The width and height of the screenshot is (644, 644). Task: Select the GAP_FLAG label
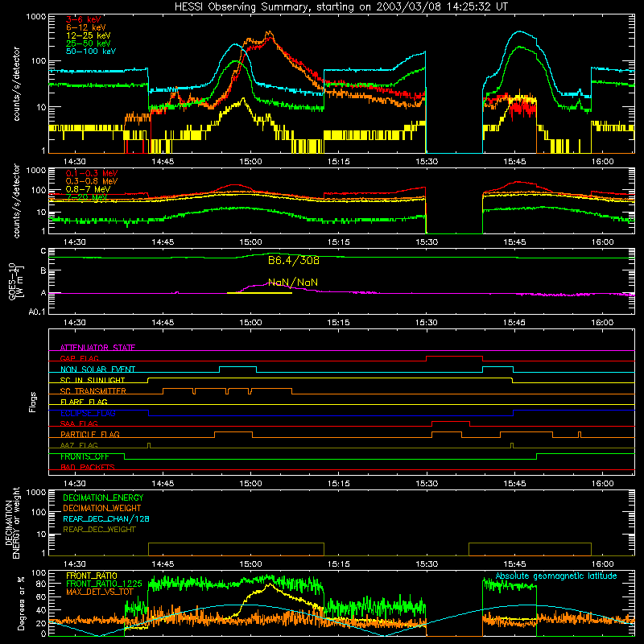[x=79, y=358]
